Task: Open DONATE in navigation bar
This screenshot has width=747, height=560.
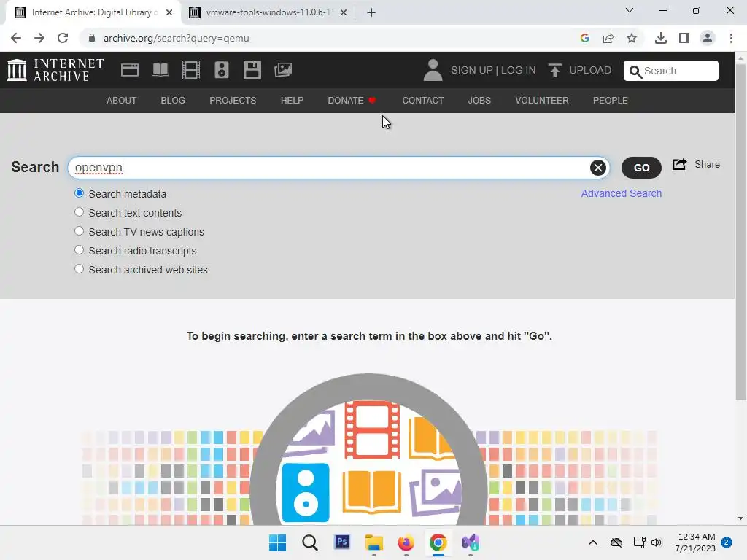Action: (352, 101)
